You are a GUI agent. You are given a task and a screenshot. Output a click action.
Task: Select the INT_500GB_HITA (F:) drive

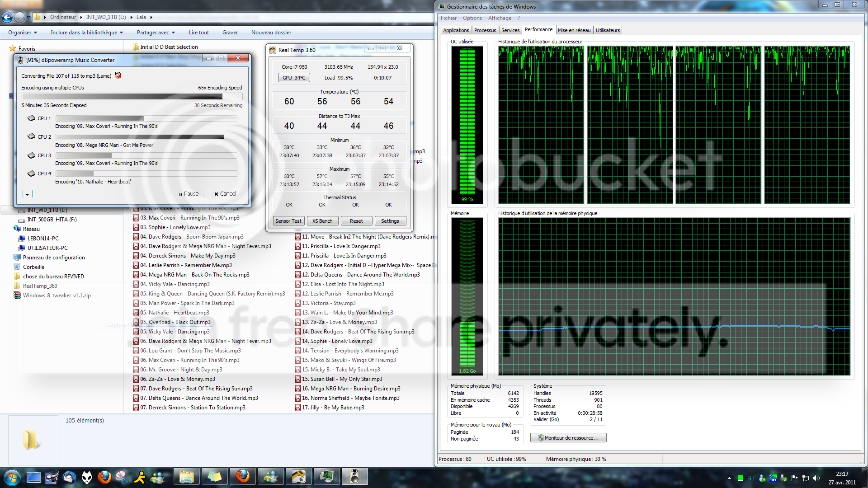click(x=52, y=220)
